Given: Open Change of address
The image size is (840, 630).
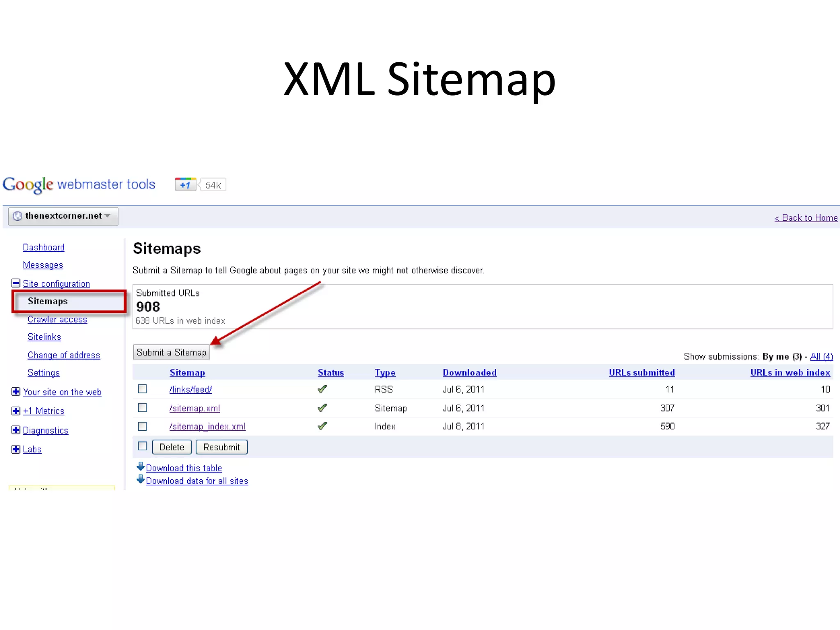Looking at the screenshot, I should (64, 355).
